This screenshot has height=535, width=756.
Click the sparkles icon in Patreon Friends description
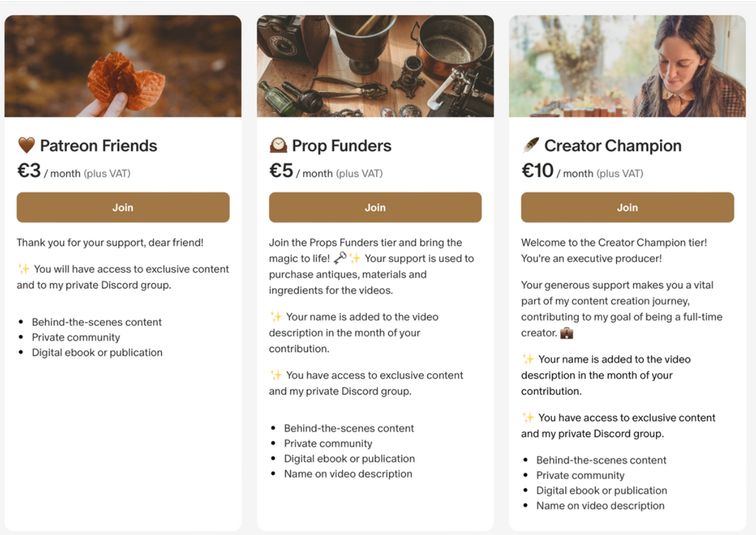pos(24,267)
